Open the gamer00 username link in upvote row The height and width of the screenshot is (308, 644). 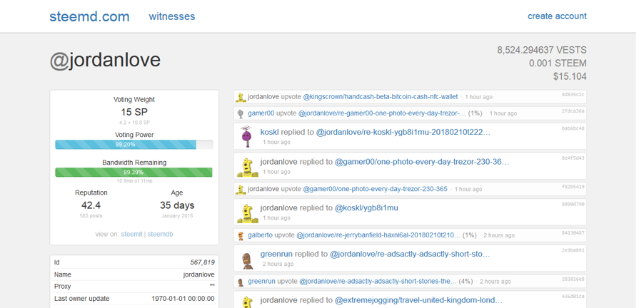pos(261,113)
